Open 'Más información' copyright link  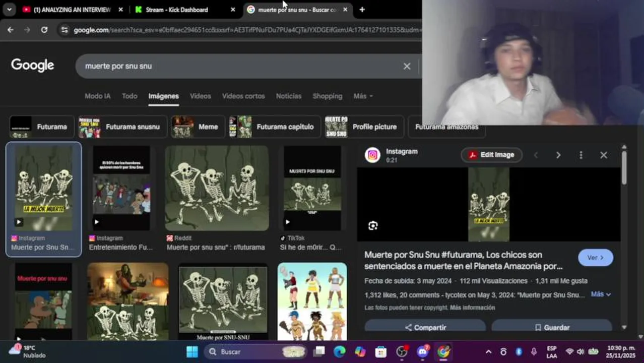[x=472, y=308]
